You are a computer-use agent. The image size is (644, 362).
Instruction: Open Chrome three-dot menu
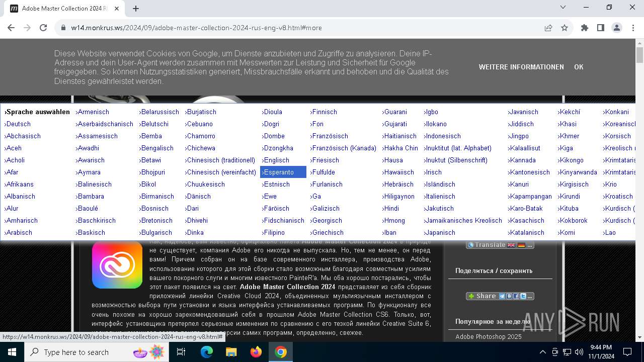click(632, 28)
